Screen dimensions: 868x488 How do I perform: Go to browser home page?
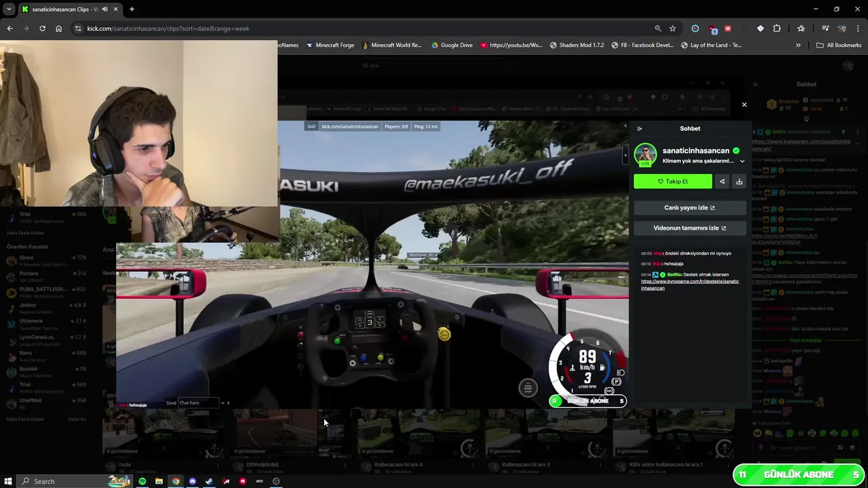pyautogui.click(x=58, y=28)
